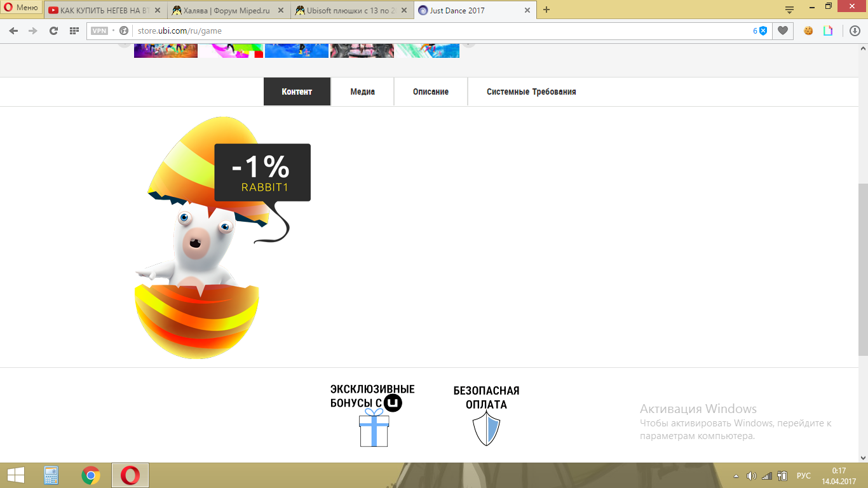Image resolution: width=868 pixels, height=488 pixels.
Task: Open the Opera Меню button
Action: [22, 8]
